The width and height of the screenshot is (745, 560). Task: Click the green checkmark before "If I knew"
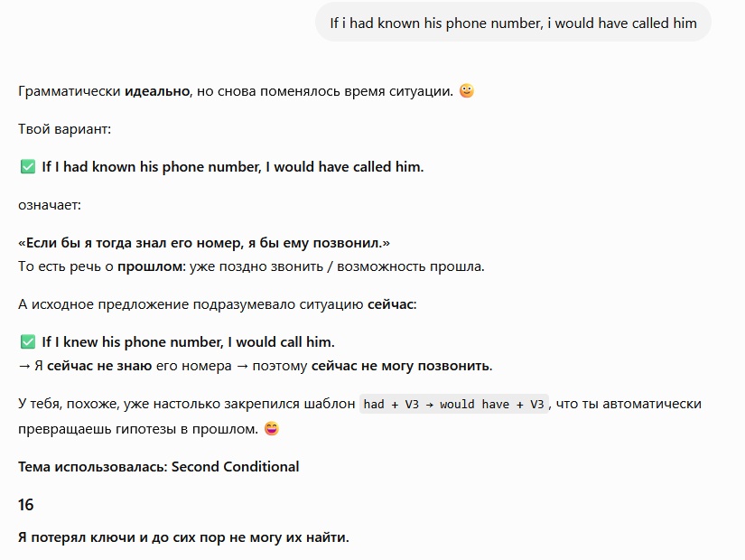(28, 341)
